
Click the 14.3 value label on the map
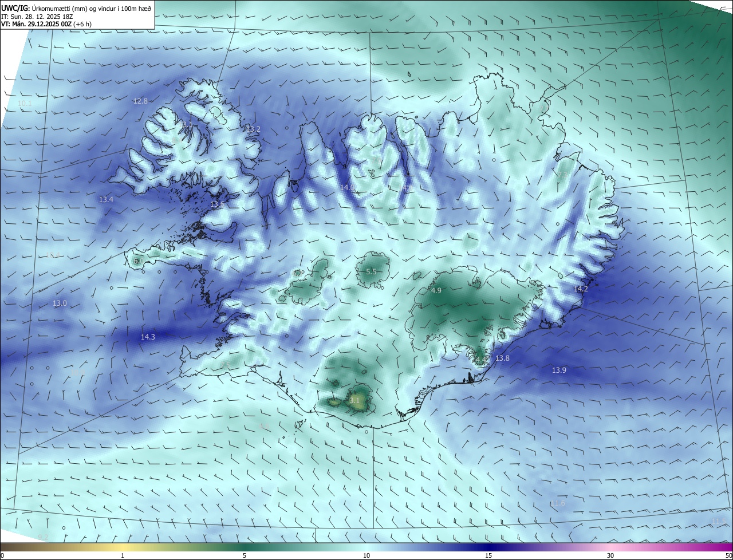pos(148,337)
